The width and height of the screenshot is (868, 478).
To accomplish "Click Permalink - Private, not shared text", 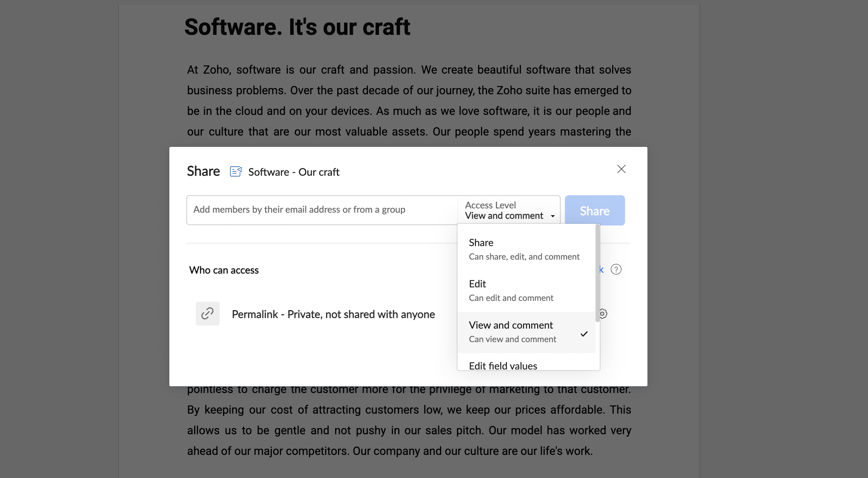I will [333, 314].
